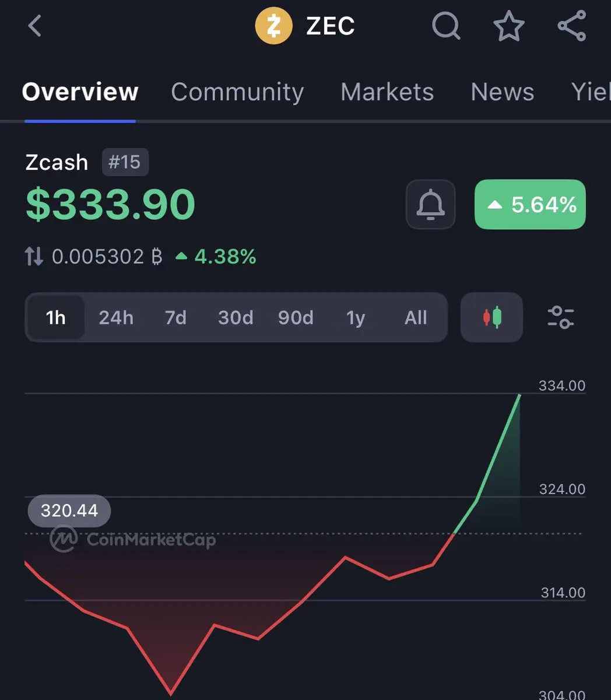Open the News tab

click(502, 92)
